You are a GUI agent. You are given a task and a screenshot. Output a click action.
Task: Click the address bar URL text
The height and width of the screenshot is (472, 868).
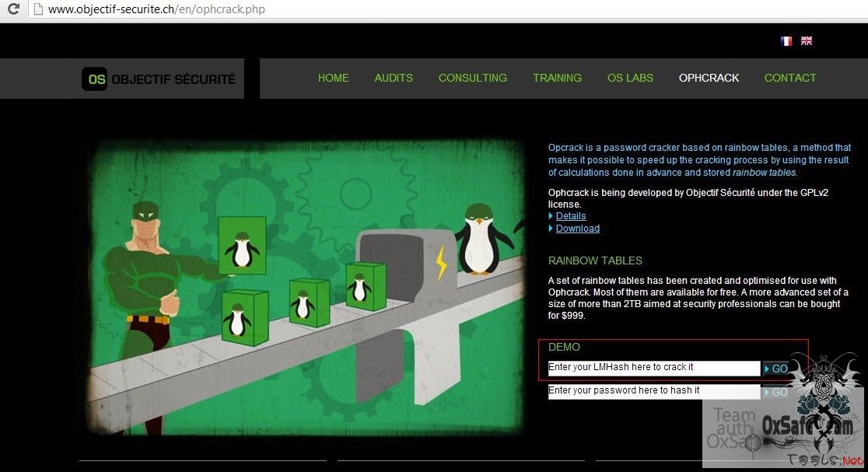point(156,9)
